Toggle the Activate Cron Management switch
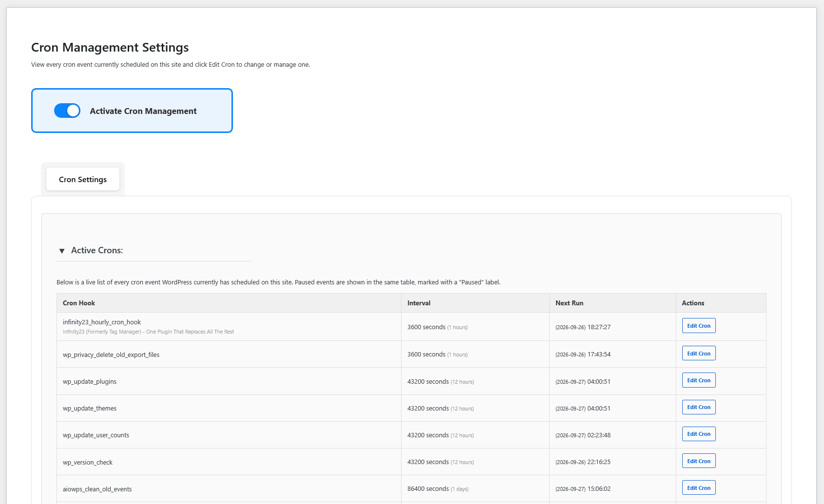Viewport: 824px width, 504px height. coord(67,111)
